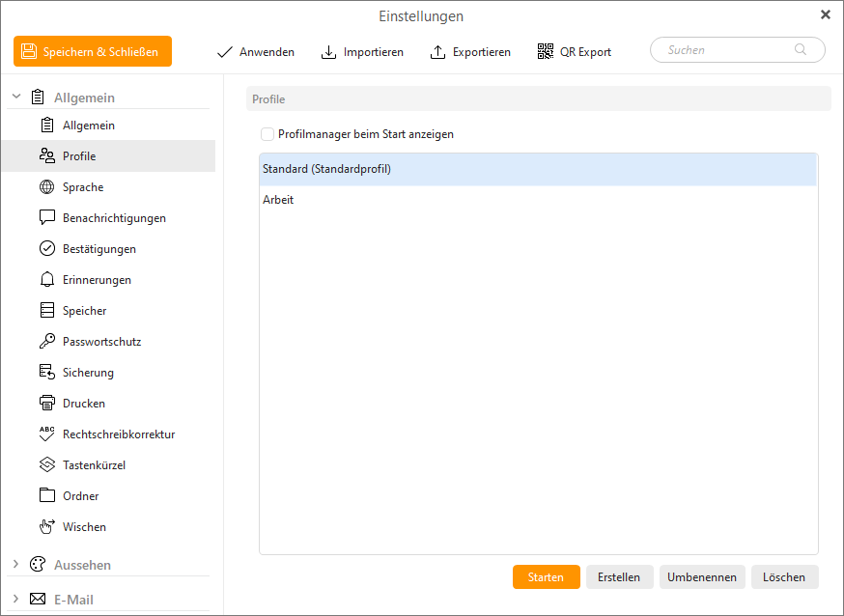The width and height of the screenshot is (844, 616).
Task: Select the Arbeit profile in list
Action: click(x=278, y=200)
